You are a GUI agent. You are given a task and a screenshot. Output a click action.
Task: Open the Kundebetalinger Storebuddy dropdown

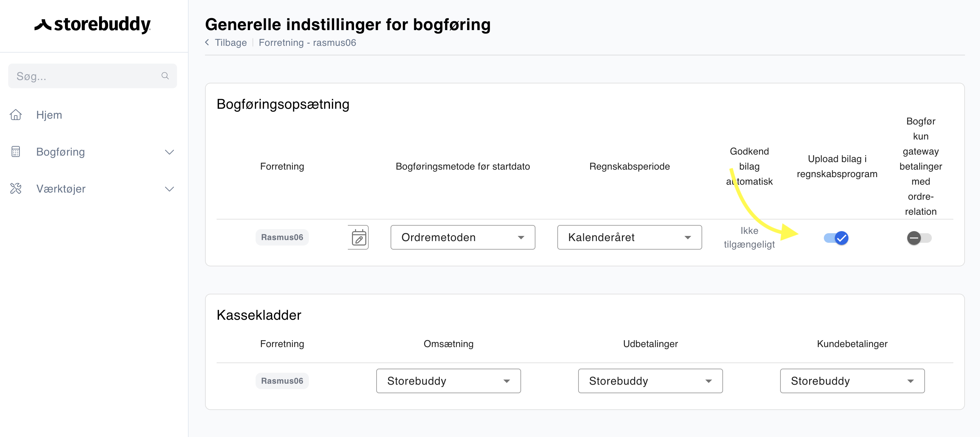852,381
